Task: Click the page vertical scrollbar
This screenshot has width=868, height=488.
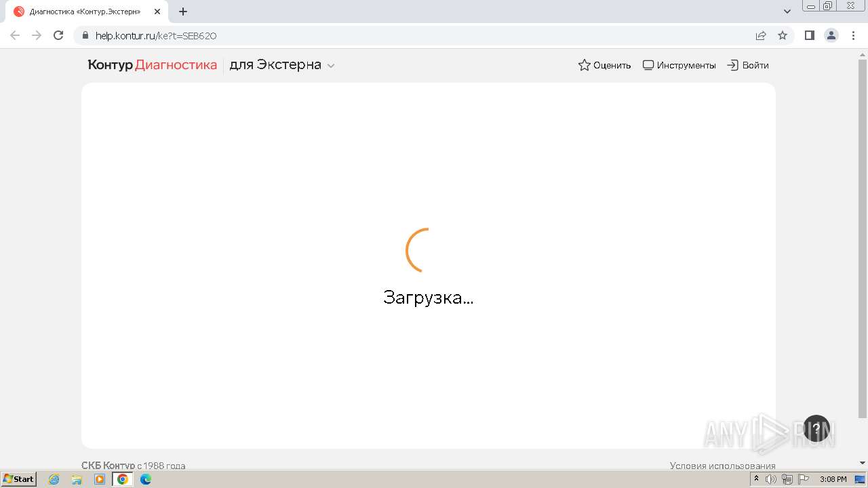Action: click(x=863, y=237)
